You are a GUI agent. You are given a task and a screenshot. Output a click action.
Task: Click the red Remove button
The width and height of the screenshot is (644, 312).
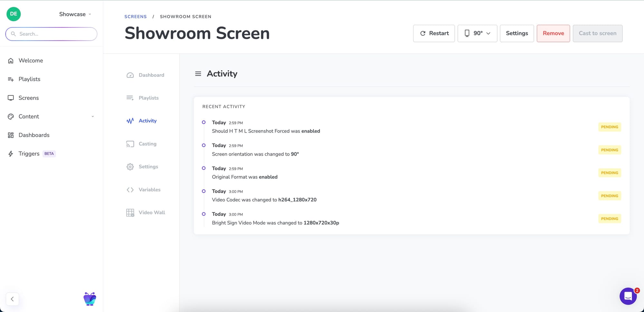point(553,33)
